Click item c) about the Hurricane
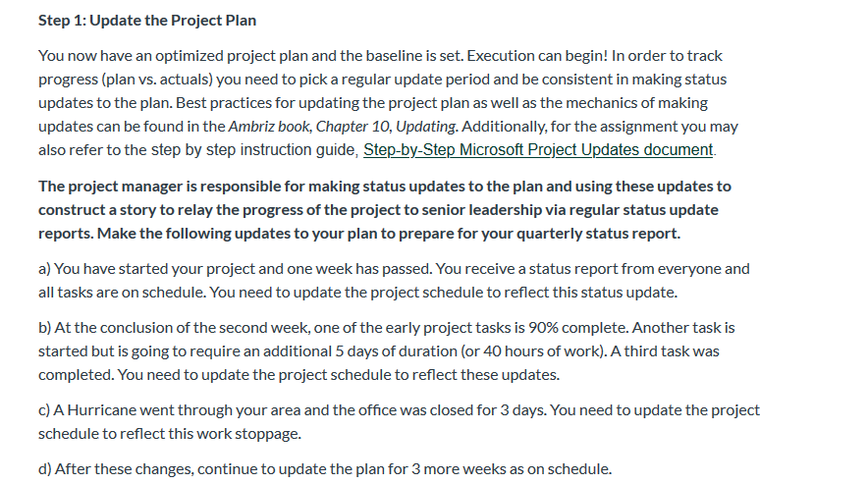The image size is (868, 484). click(399, 422)
